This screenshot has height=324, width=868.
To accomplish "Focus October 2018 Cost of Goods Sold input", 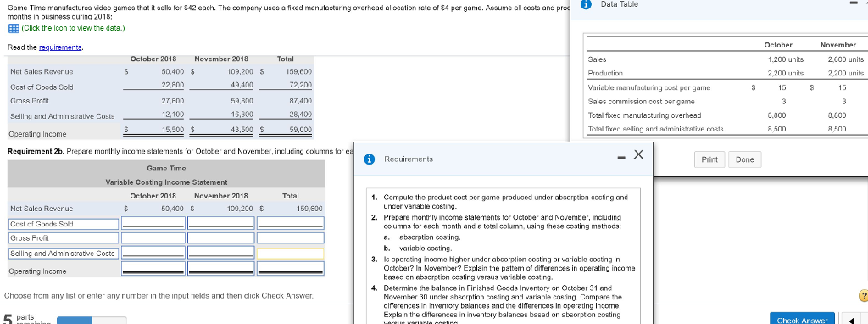I will [153, 223].
